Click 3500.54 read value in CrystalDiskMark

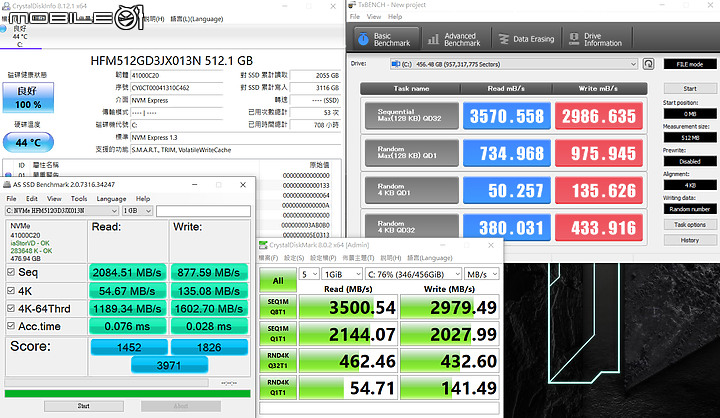point(347,307)
